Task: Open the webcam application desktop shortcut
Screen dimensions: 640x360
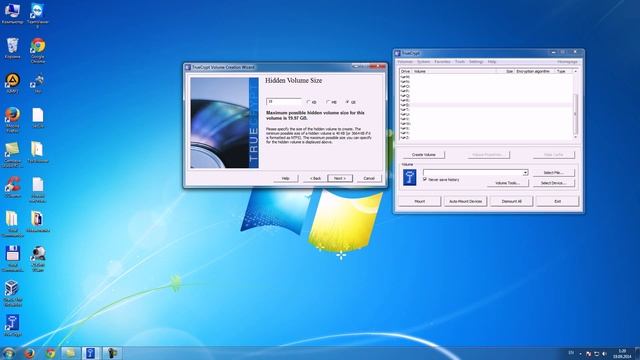Action: click(38, 259)
